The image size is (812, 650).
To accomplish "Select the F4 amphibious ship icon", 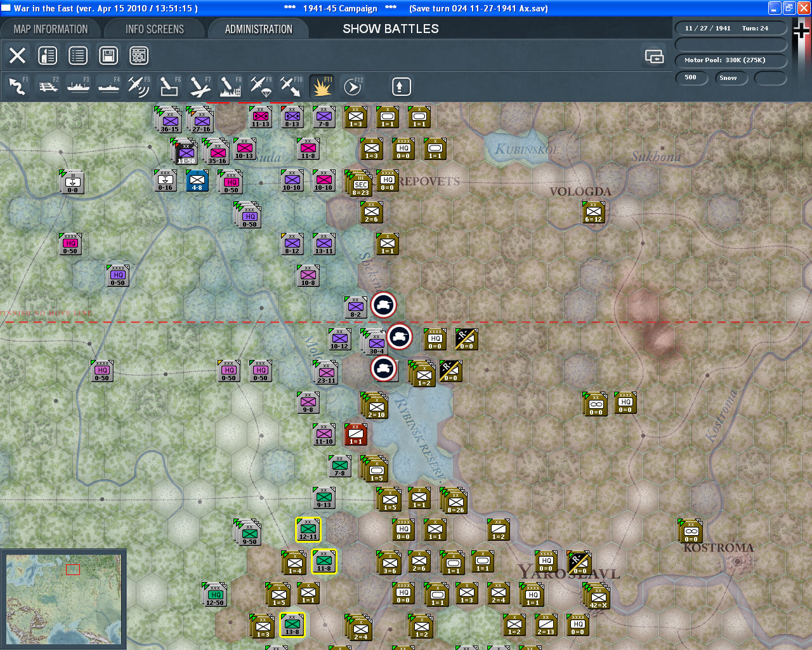I will [x=109, y=86].
